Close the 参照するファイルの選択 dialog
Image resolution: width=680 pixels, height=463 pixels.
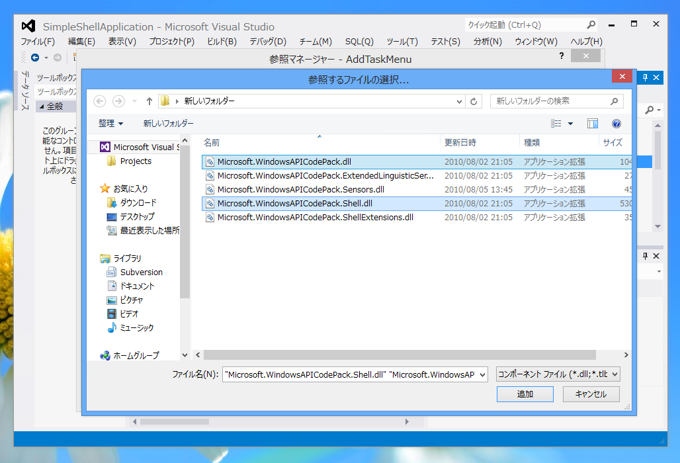[x=622, y=77]
